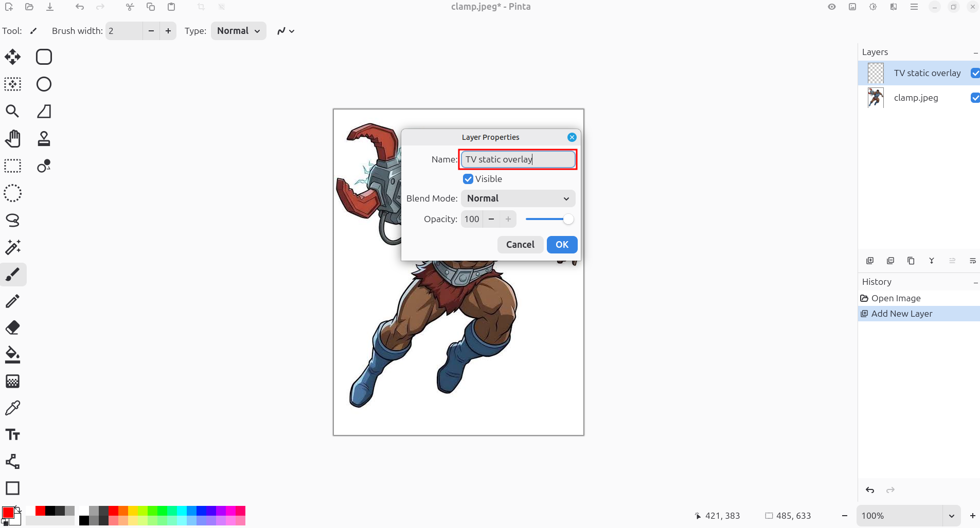Click the Opacity slider handle
This screenshot has height=528, width=980.
click(568, 220)
